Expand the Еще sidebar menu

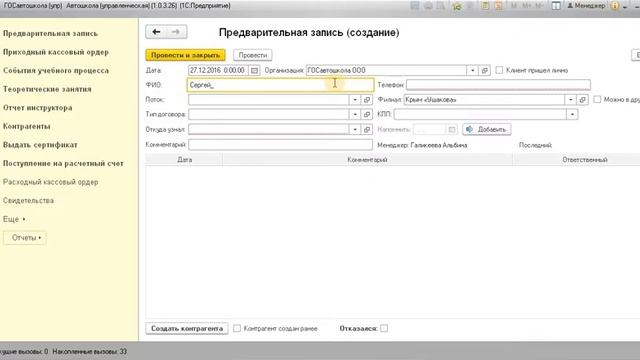[x=14, y=219]
